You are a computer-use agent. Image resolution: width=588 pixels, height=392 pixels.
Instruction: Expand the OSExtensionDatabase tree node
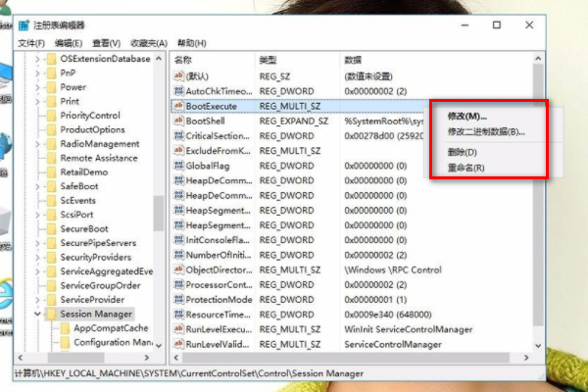[37, 59]
